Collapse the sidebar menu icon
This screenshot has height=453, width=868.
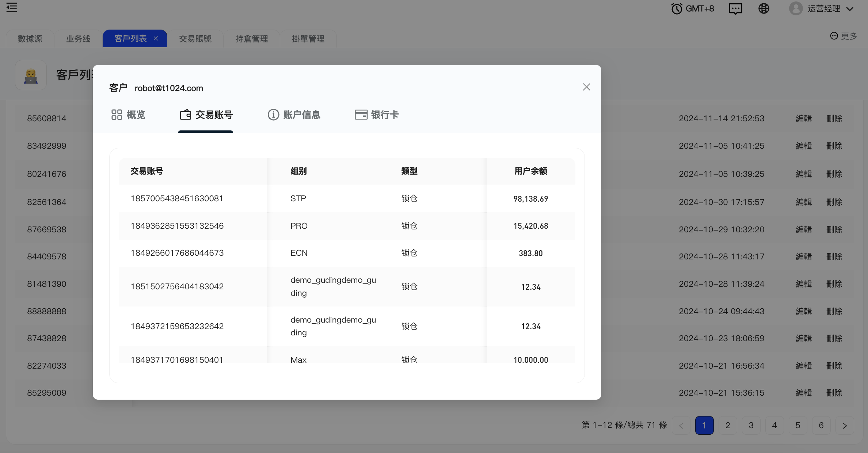coord(12,7)
